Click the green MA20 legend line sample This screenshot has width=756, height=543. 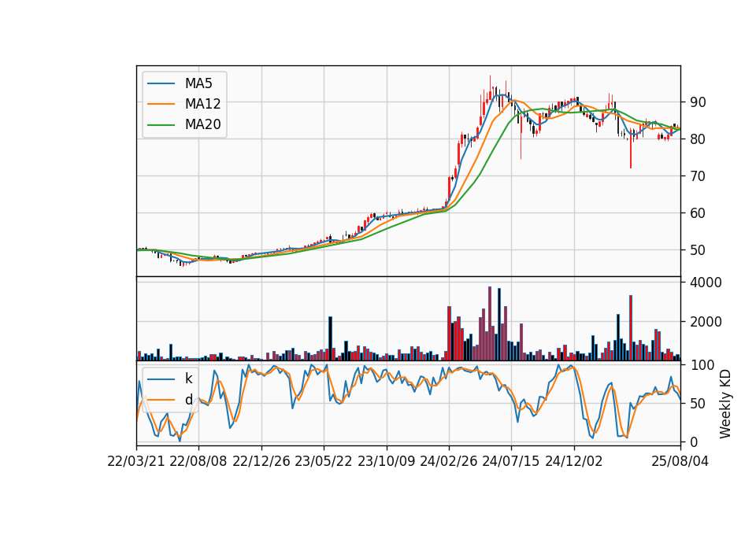click(161, 125)
